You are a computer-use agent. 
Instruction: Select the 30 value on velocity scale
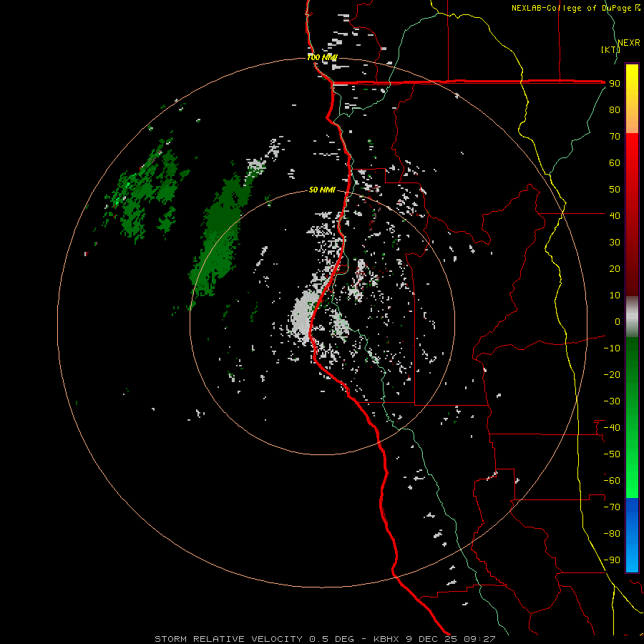click(x=615, y=243)
